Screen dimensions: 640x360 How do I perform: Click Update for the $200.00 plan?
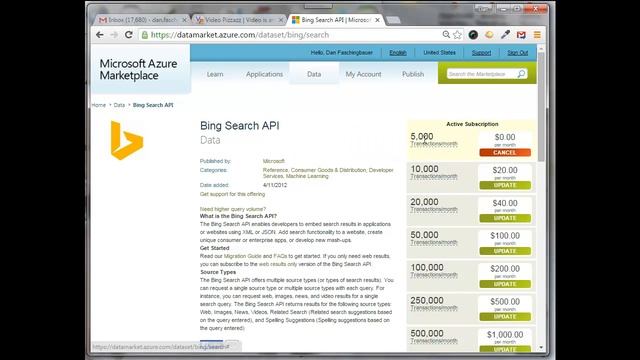pyautogui.click(x=505, y=284)
